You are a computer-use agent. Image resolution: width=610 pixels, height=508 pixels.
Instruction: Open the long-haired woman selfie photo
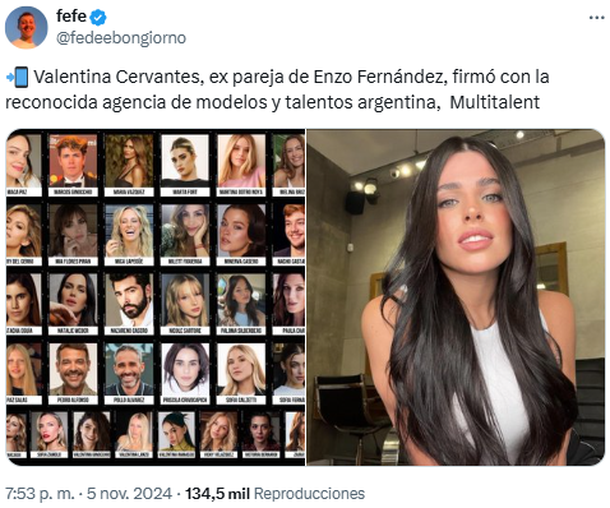point(456,297)
